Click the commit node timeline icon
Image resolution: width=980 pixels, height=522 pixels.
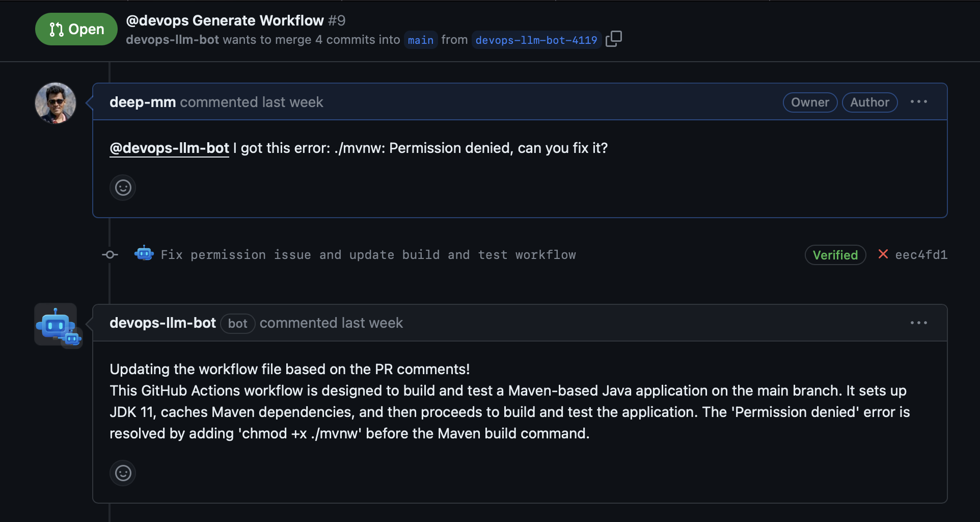click(x=110, y=254)
